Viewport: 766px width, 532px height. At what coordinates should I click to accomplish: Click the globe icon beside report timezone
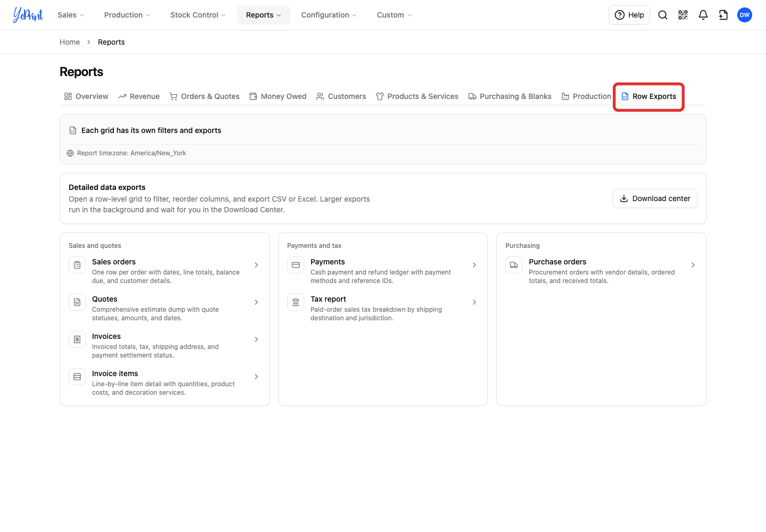[x=70, y=153]
